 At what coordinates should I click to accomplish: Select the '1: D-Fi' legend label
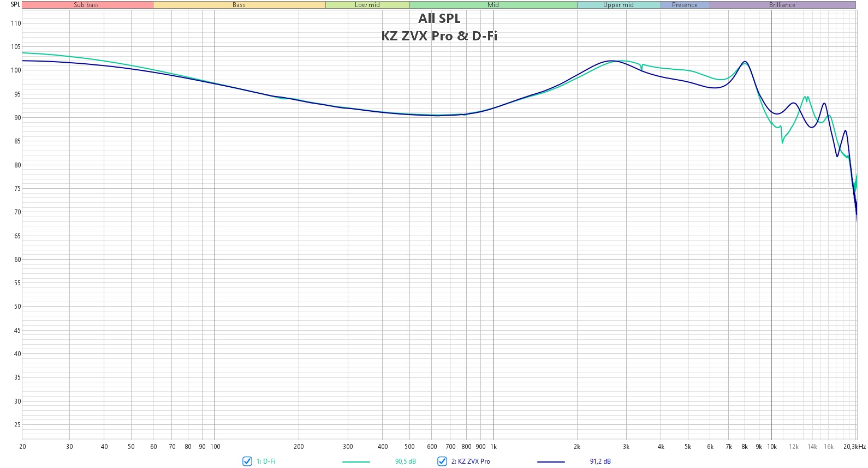click(x=266, y=461)
